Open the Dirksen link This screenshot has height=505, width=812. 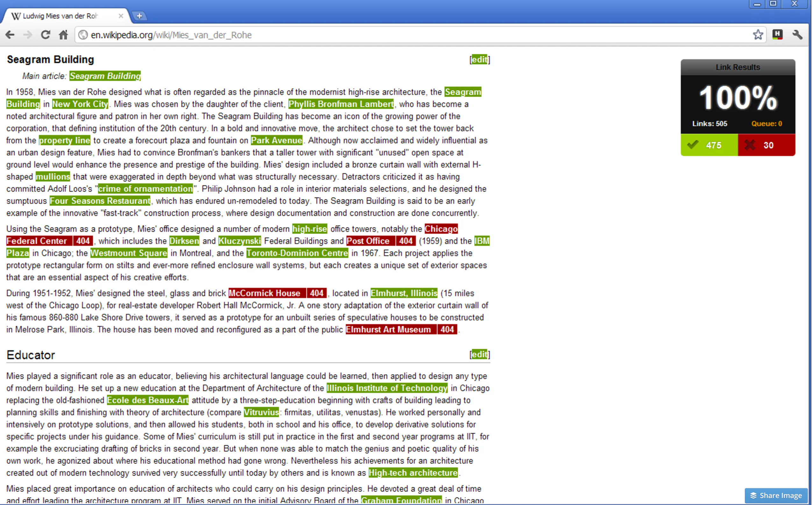[x=184, y=241]
